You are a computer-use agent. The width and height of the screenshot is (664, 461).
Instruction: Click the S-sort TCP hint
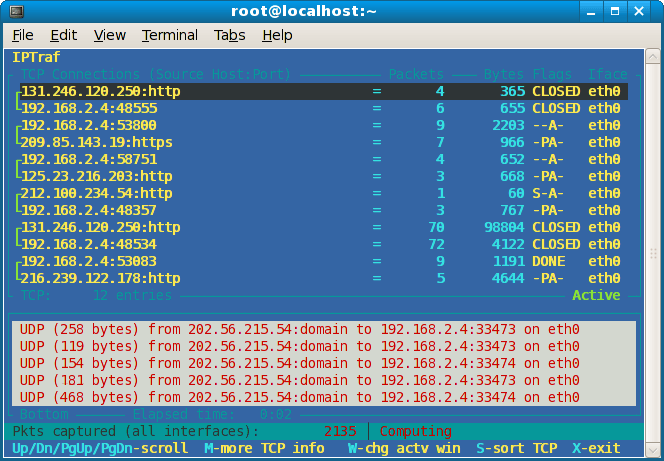click(x=517, y=449)
